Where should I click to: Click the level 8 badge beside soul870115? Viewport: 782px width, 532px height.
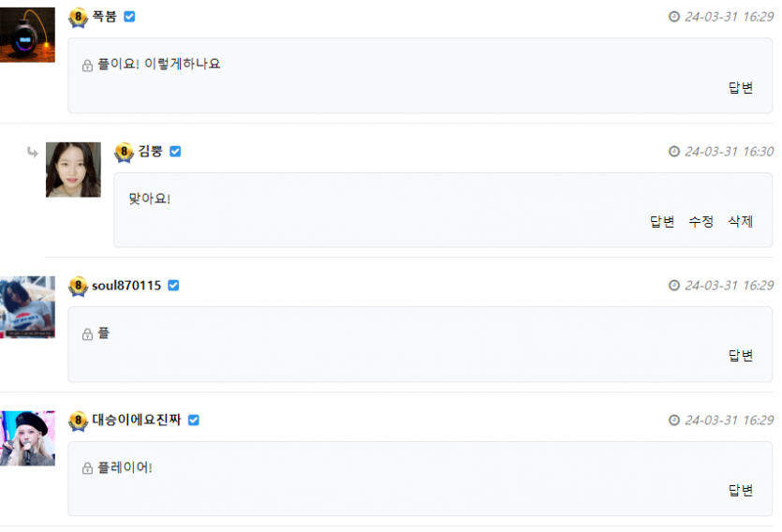tap(78, 287)
